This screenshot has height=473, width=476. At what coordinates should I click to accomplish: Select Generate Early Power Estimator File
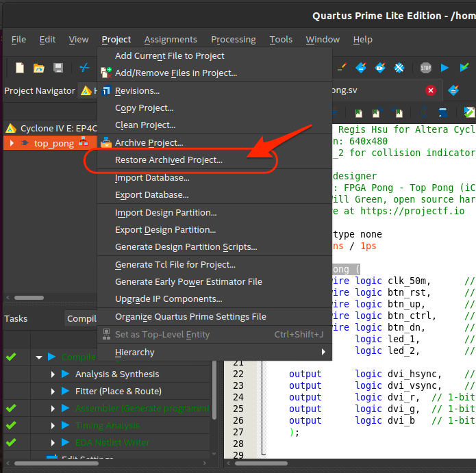coord(214,282)
